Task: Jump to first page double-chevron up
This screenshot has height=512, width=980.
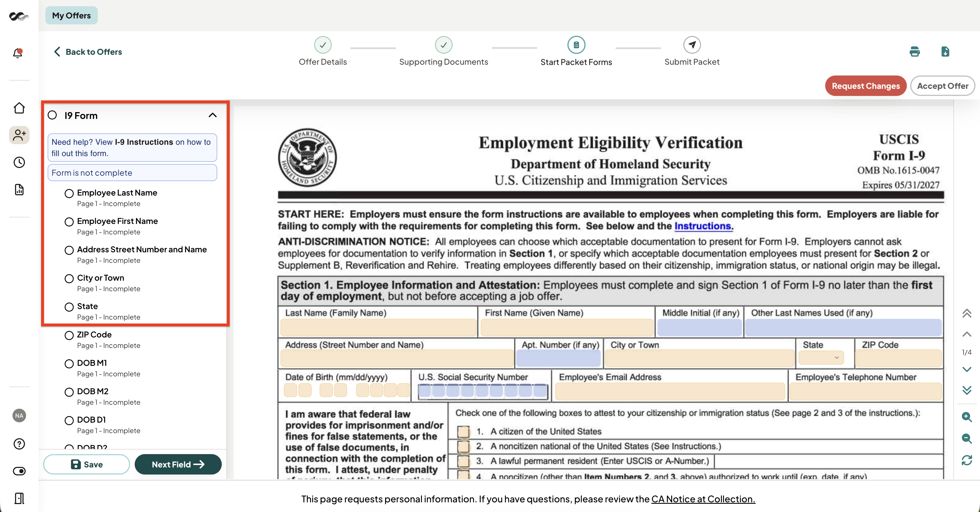Action: click(967, 313)
